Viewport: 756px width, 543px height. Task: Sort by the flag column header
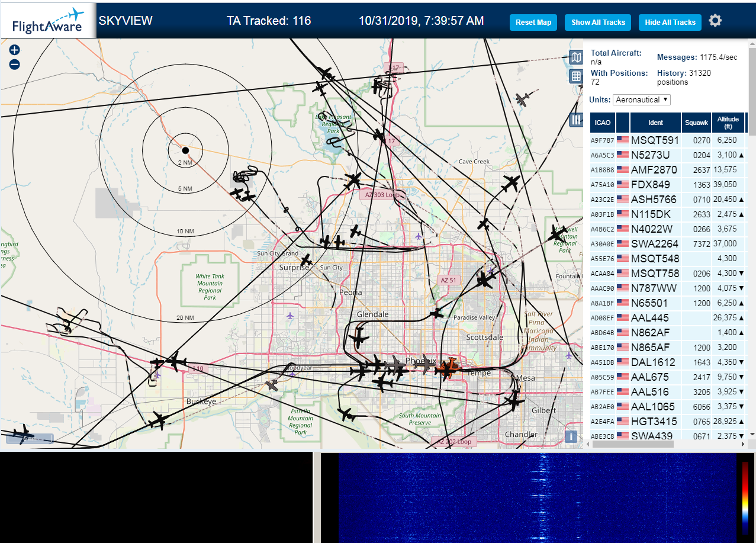[623, 123]
